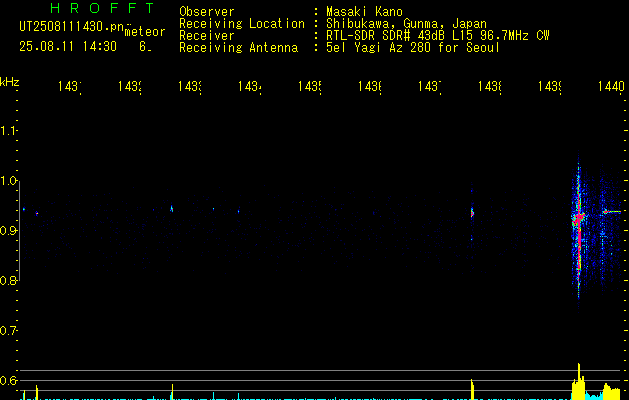This screenshot has height=400, width=629.
Task: Click the first time axis label 1431
Action: point(70,86)
